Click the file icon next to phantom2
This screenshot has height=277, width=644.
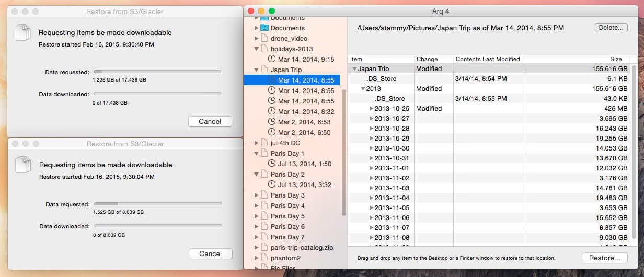[x=264, y=258]
